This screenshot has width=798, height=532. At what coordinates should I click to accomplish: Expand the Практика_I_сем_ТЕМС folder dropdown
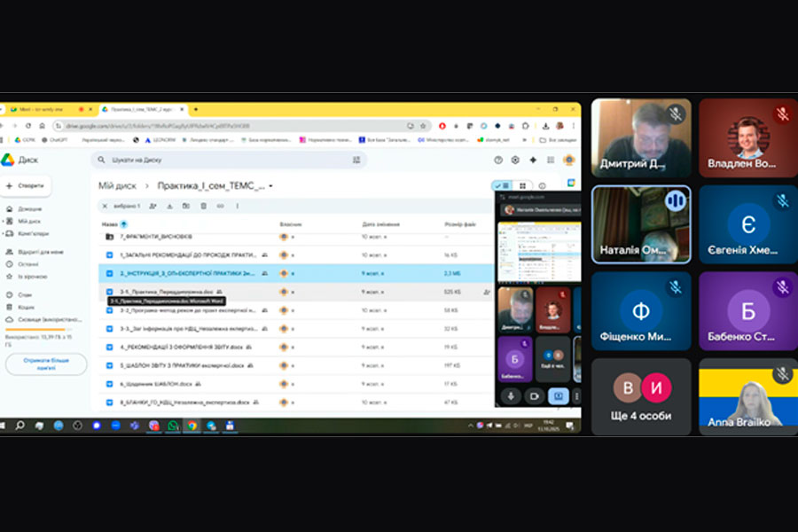[270, 186]
